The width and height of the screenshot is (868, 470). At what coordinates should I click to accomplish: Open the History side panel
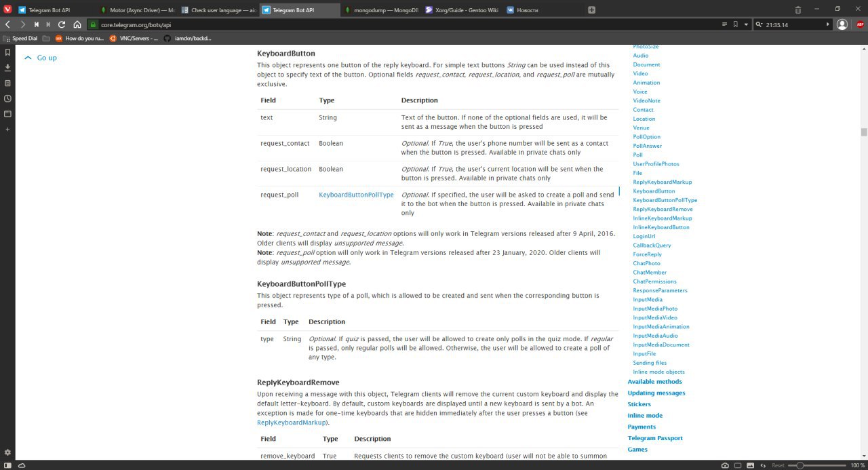point(7,98)
